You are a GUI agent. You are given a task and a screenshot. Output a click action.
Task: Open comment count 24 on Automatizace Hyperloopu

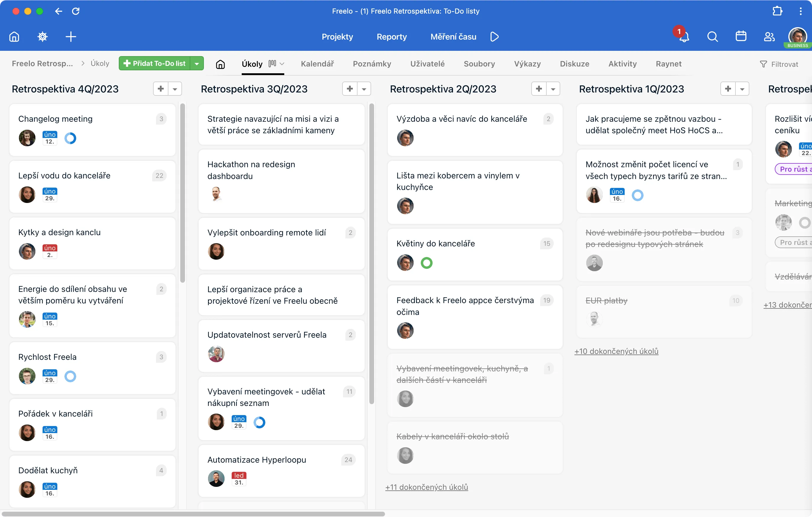[348, 460]
